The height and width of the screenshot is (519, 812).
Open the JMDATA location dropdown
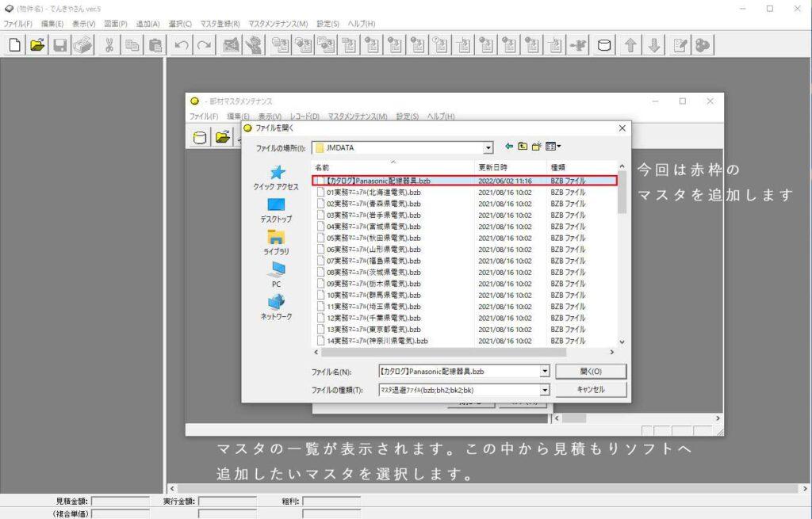[x=488, y=147]
